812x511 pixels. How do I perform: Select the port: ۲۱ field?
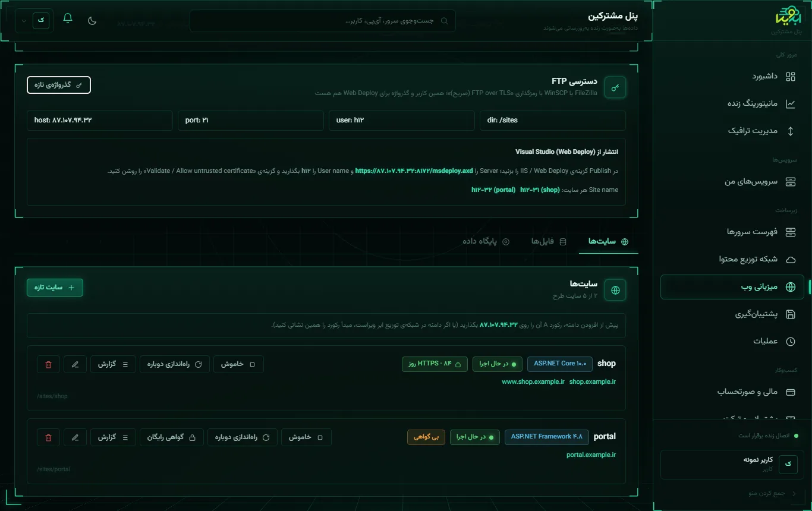251,120
